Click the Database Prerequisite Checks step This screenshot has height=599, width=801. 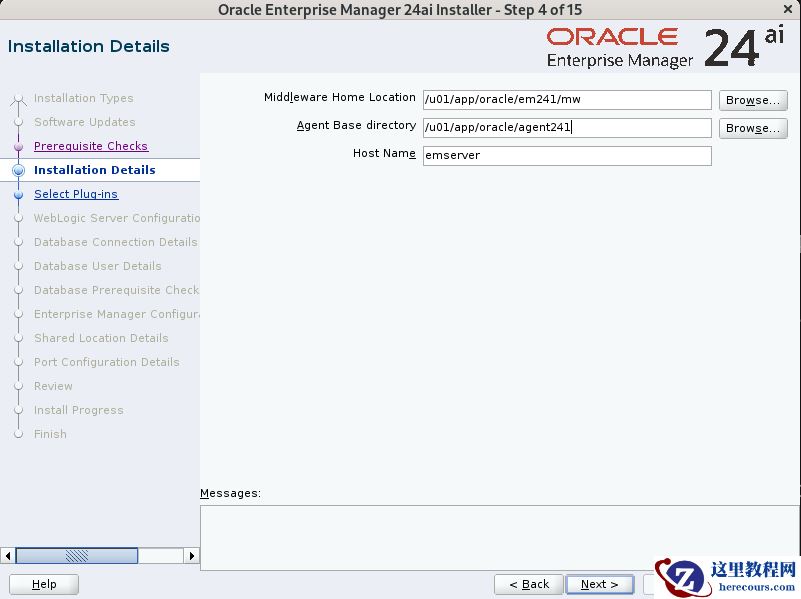(116, 290)
